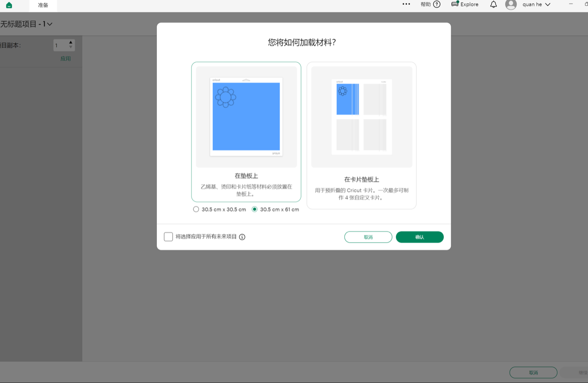Switch to the 准备 tab
The height and width of the screenshot is (383, 588).
pyautogui.click(x=43, y=5)
